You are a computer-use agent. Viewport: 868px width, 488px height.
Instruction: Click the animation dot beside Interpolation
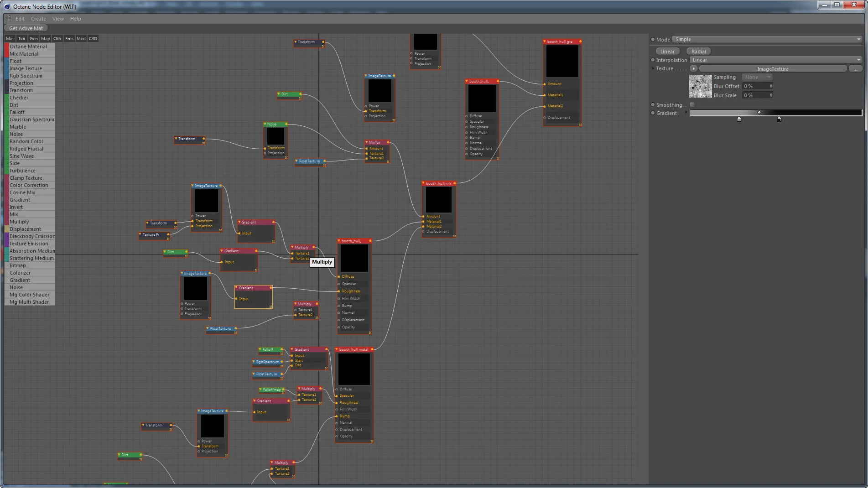click(653, 60)
